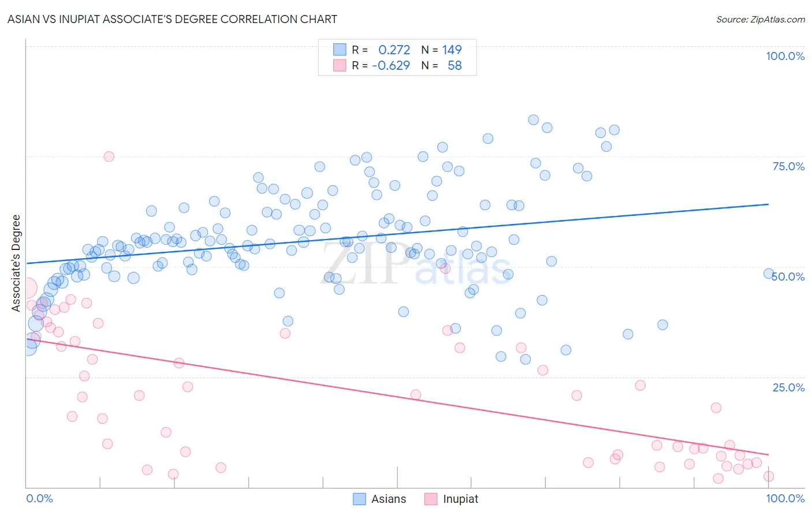The height and width of the screenshot is (515, 812).
Task: Click the large pink point at far left edge
Action: 27,288
